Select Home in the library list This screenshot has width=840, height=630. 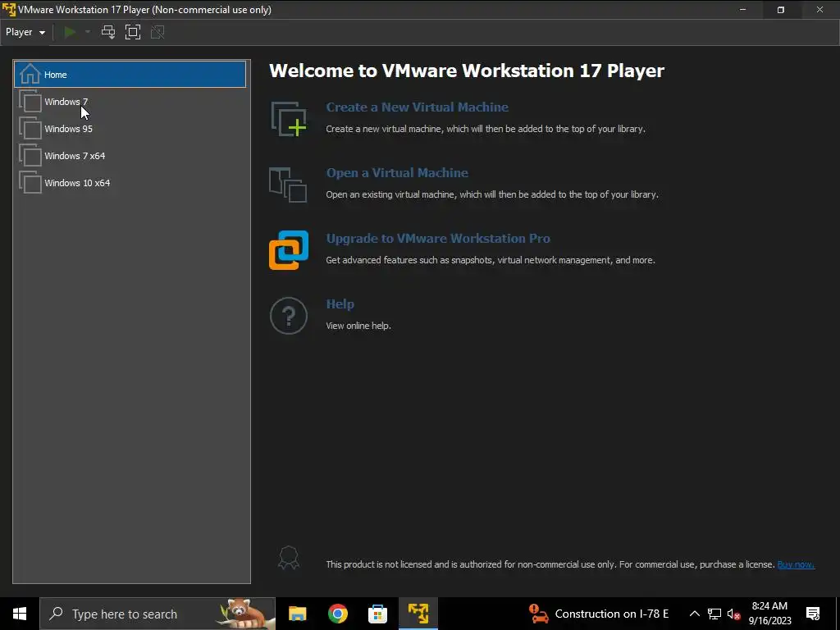click(130, 75)
